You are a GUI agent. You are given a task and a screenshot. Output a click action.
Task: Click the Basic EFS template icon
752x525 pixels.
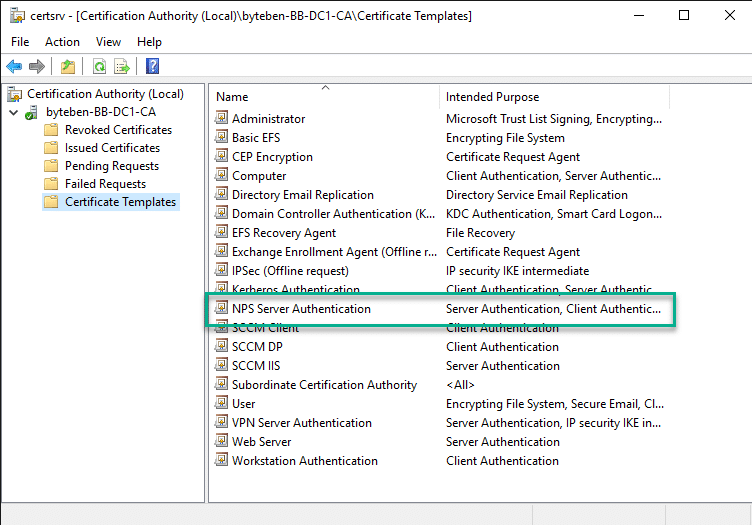[221, 137]
